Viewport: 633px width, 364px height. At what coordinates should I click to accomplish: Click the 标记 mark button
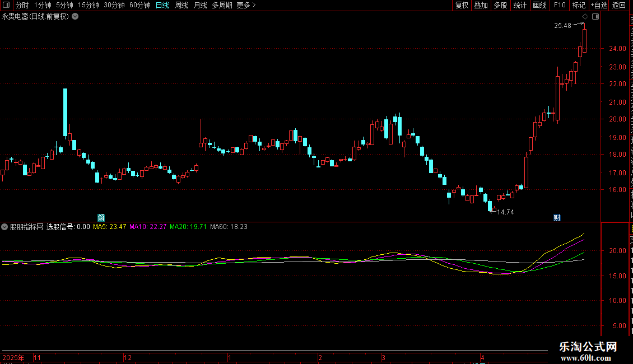(x=579, y=5)
